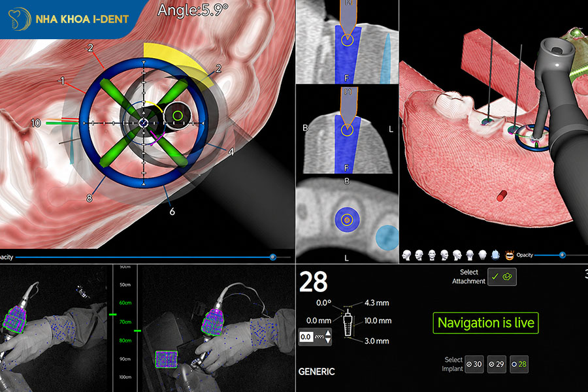Image resolution: width=588 pixels, height=392 pixels.
Task: Click the Select Implant label
Action: 452,365
